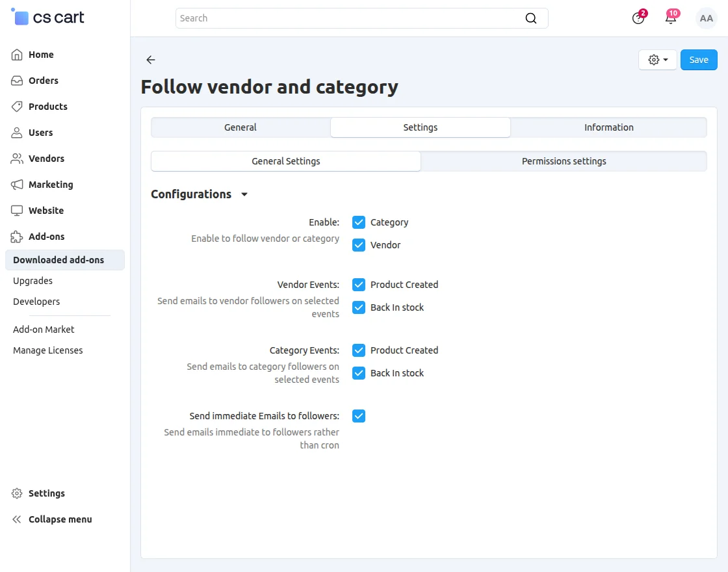Open the gear dropdown next to Save

(x=657, y=59)
